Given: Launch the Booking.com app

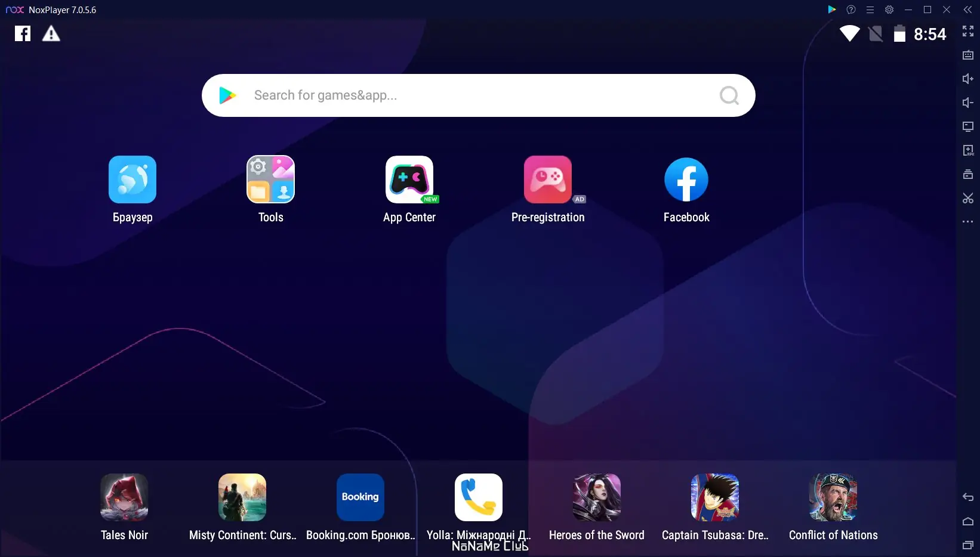Looking at the screenshot, I should (x=360, y=497).
